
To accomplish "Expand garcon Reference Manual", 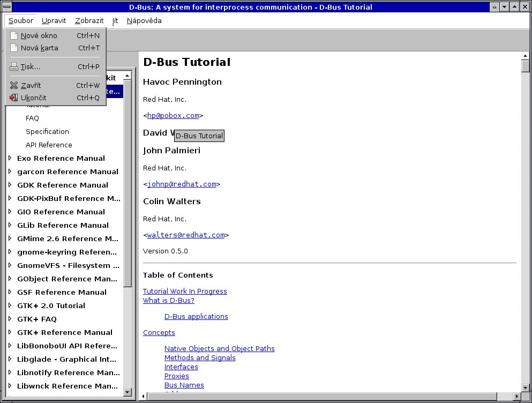I will (10, 171).
